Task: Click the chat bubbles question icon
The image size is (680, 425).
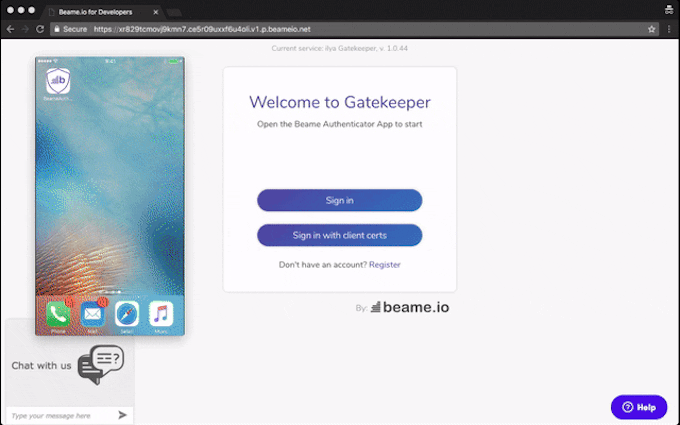Action: coord(101,364)
